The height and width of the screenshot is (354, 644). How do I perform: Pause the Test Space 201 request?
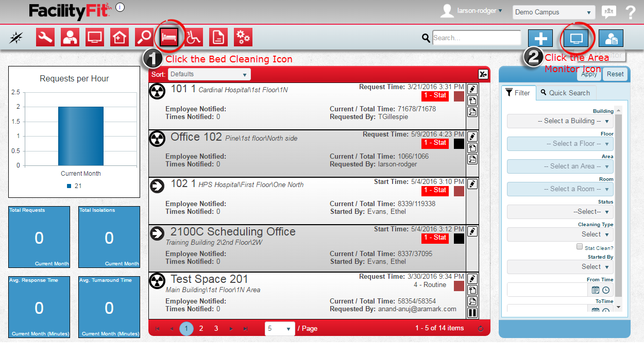click(472, 313)
